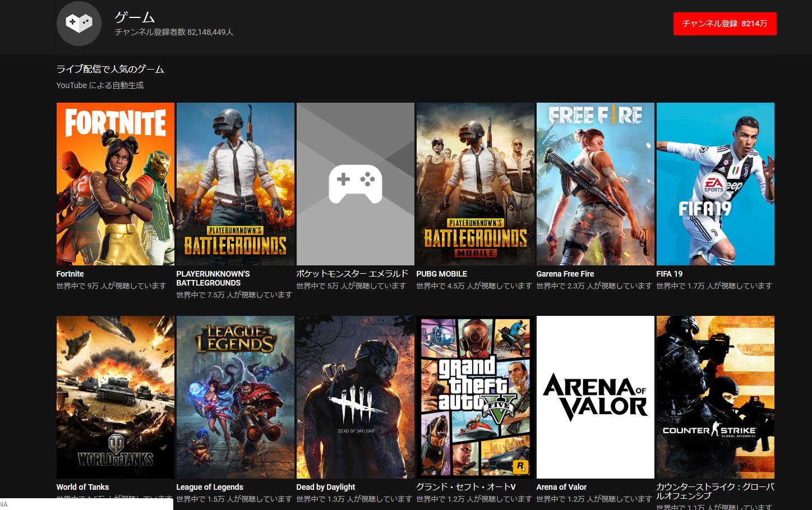Select the 世界中で 1.7万 viewer count text
The image size is (812, 510).
714,286
